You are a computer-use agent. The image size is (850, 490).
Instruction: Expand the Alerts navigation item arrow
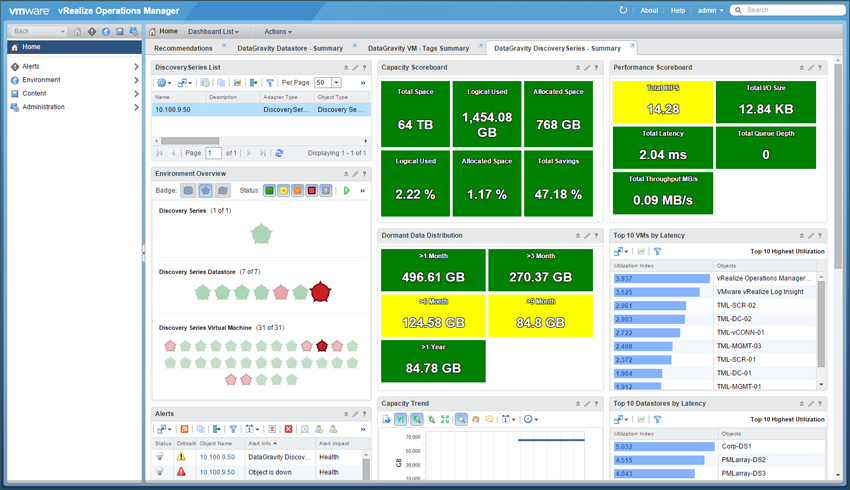[136, 66]
